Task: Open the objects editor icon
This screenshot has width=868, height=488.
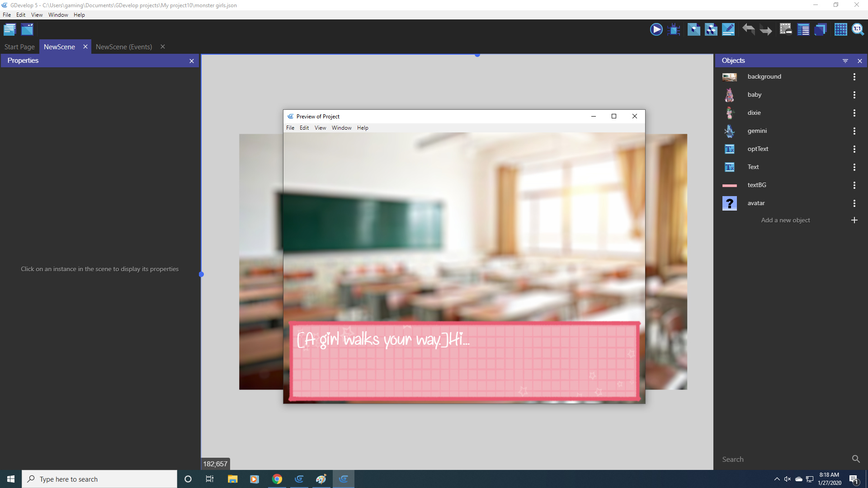Action: pos(693,30)
